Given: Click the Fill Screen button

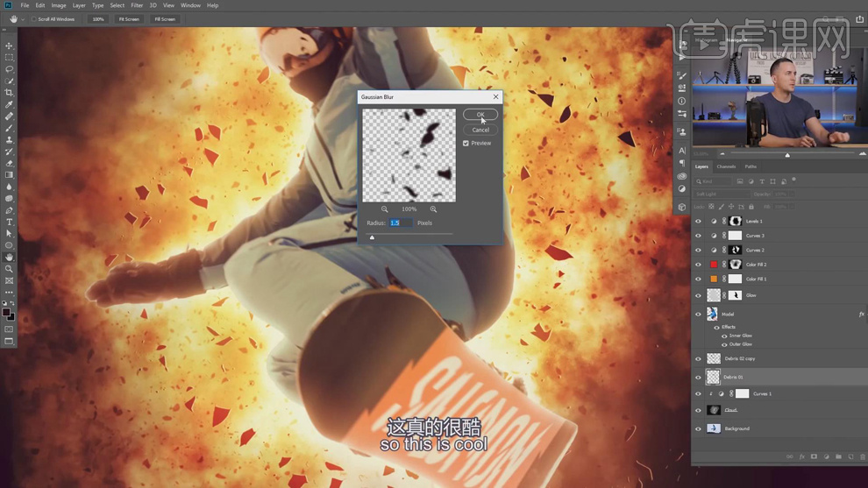Looking at the screenshot, I should pos(165,19).
